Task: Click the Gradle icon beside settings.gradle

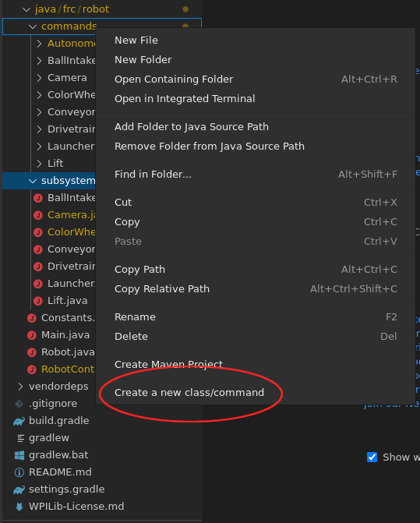Action: (x=19, y=489)
